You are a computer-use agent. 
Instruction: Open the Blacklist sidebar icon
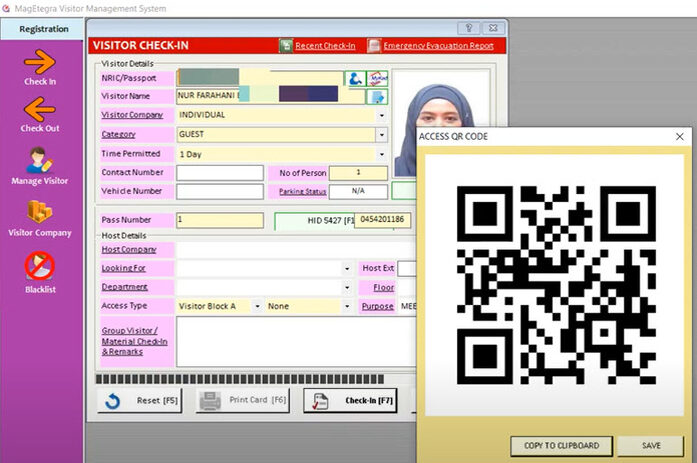coord(40,266)
